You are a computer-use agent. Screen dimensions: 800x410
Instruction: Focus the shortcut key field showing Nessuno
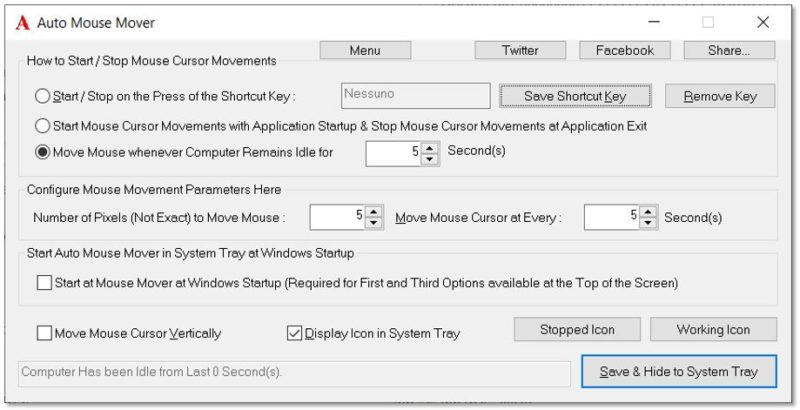pyautogui.click(x=416, y=96)
